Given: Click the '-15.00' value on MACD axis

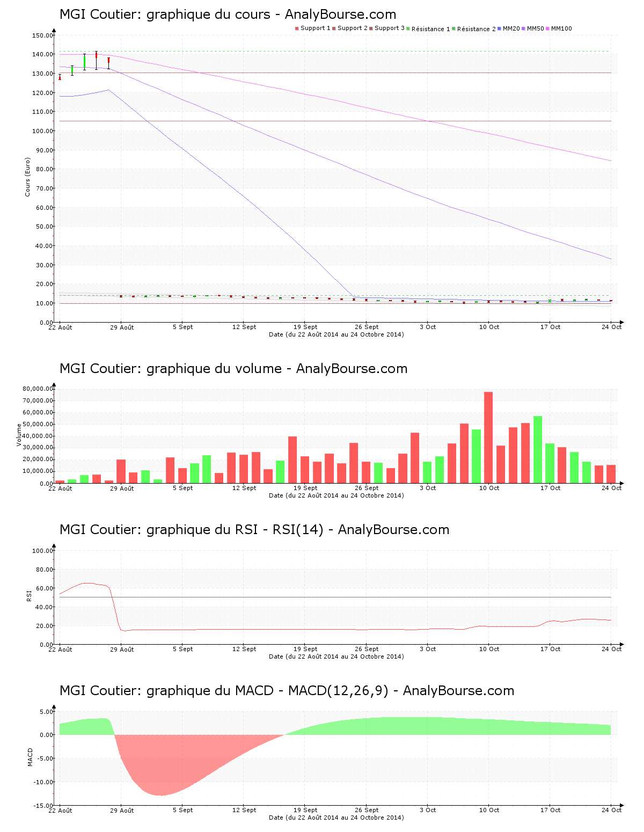Looking at the screenshot, I should click(43, 806).
